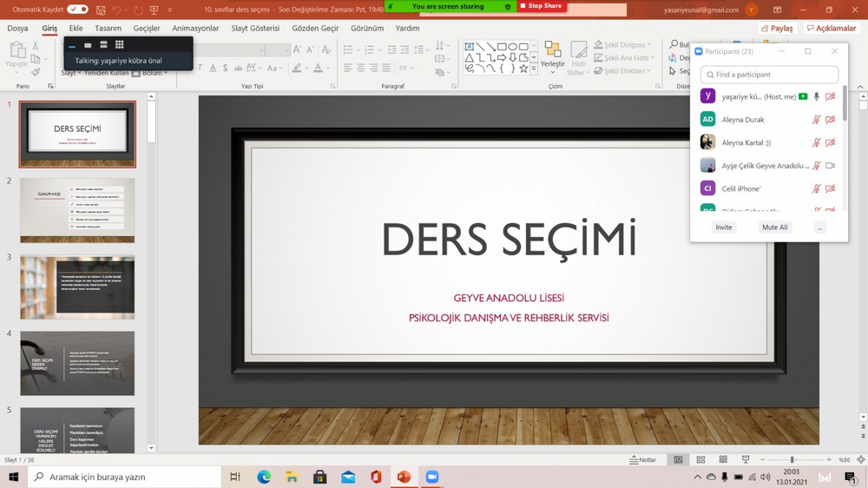The image size is (868, 488).
Task: Apply text shadow with S icon
Action: 225,68
